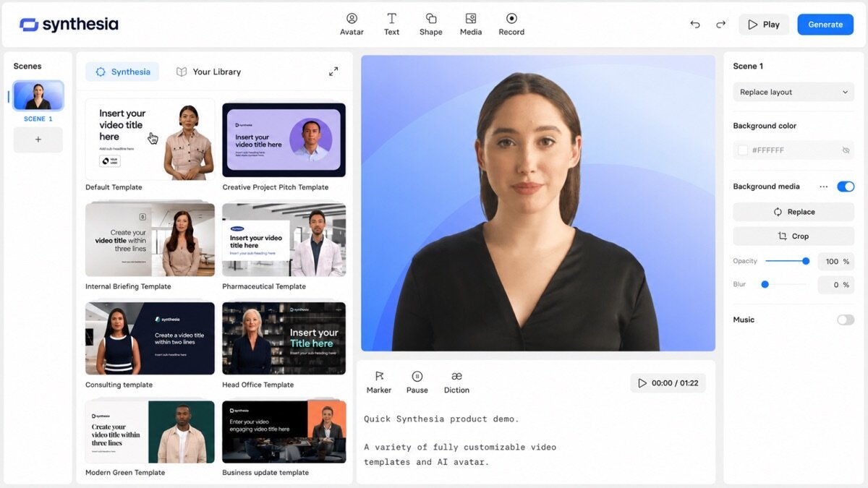Viewport: 868px width, 488px height.
Task: Click the hide background color icon
Action: [x=846, y=150]
